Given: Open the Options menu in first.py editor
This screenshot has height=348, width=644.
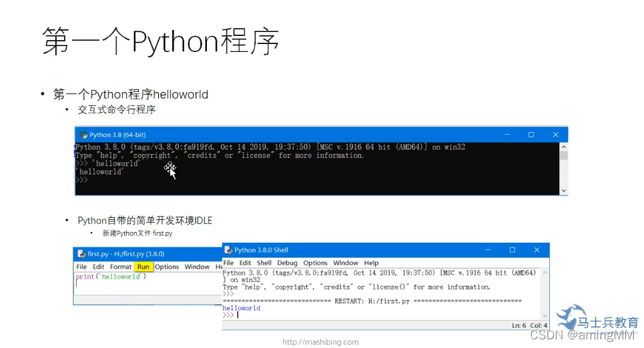Looking at the screenshot, I should [167, 267].
